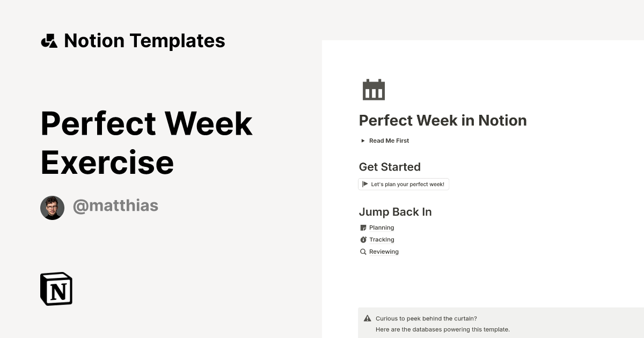The width and height of the screenshot is (644, 338).
Task: Click the magnifying glass icon beside Reviewing
Action: pyautogui.click(x=363, y=251)
